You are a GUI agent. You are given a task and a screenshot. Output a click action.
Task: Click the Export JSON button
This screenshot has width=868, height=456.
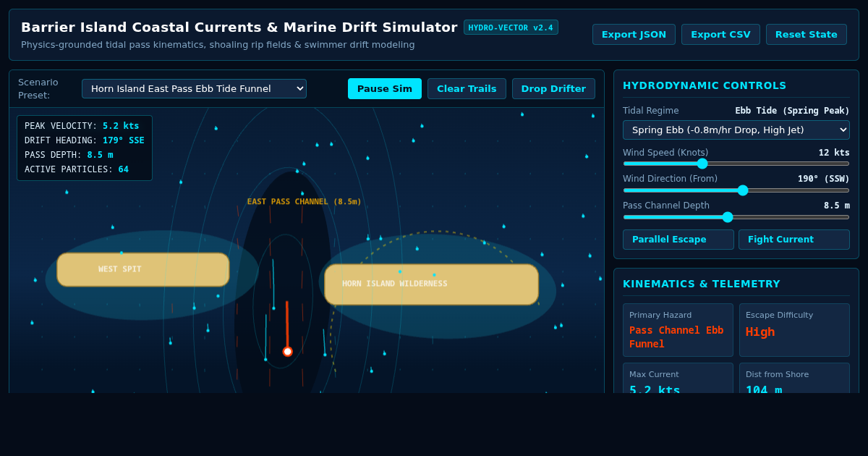634,34
